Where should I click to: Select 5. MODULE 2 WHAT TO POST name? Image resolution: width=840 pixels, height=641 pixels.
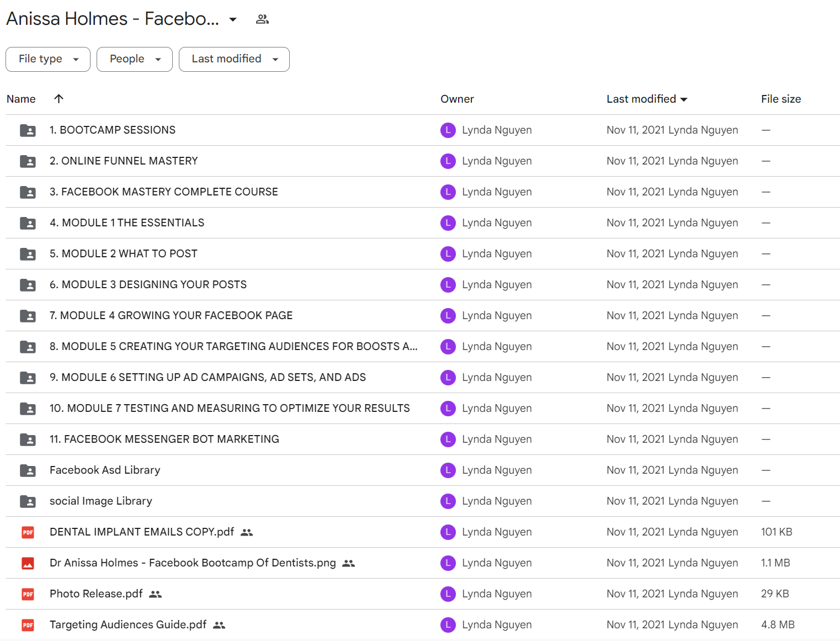124,253
